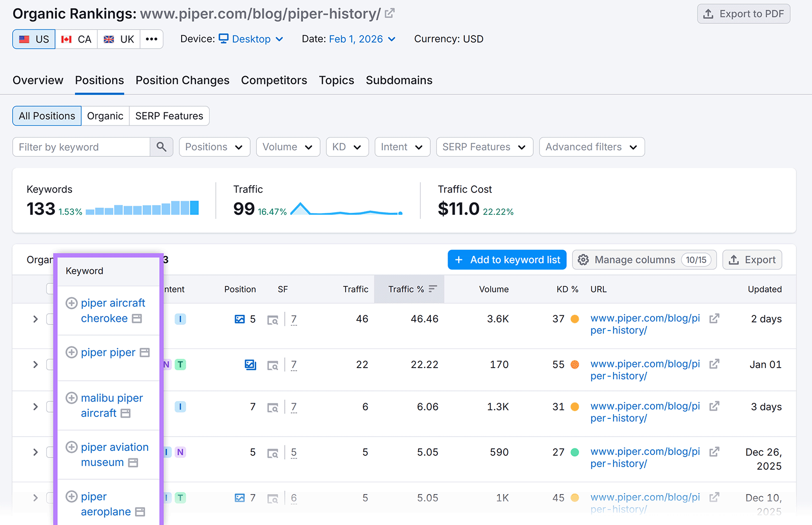
Task: Open the Volume filter dropdown
Action: tap(288, 147)
